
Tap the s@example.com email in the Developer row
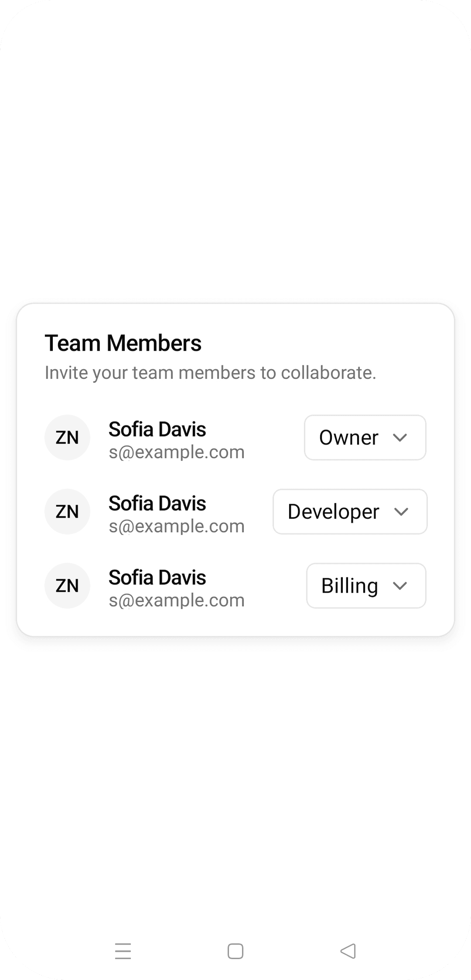coord(177,526)
